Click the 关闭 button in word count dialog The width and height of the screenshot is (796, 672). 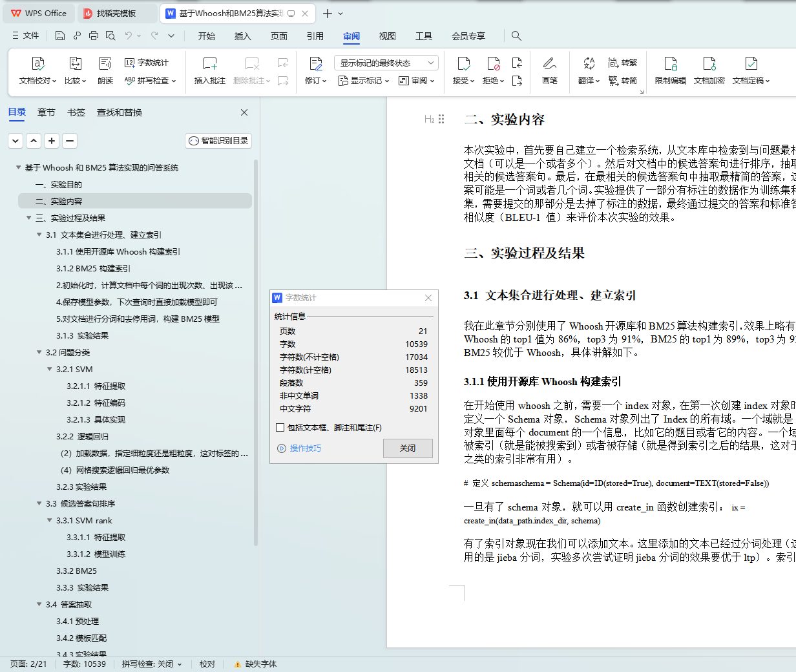click(x=408, y=448)
